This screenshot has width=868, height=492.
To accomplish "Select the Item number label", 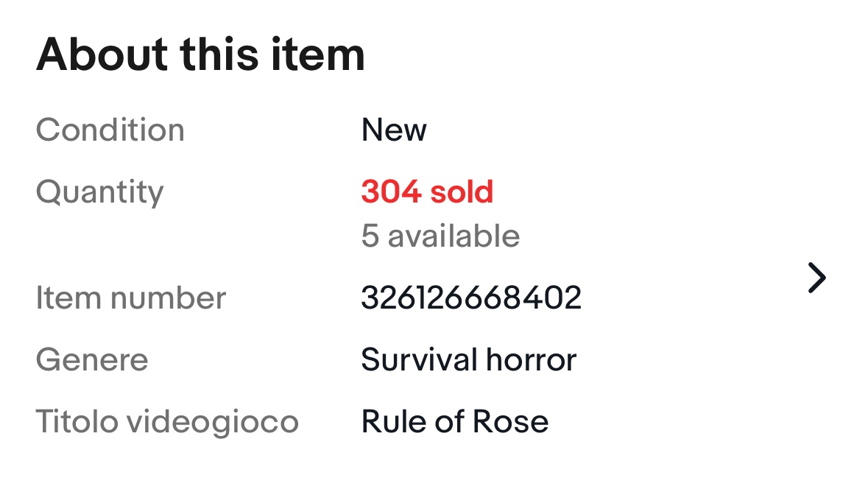I will pyautogui.click(x=130, y=298).
